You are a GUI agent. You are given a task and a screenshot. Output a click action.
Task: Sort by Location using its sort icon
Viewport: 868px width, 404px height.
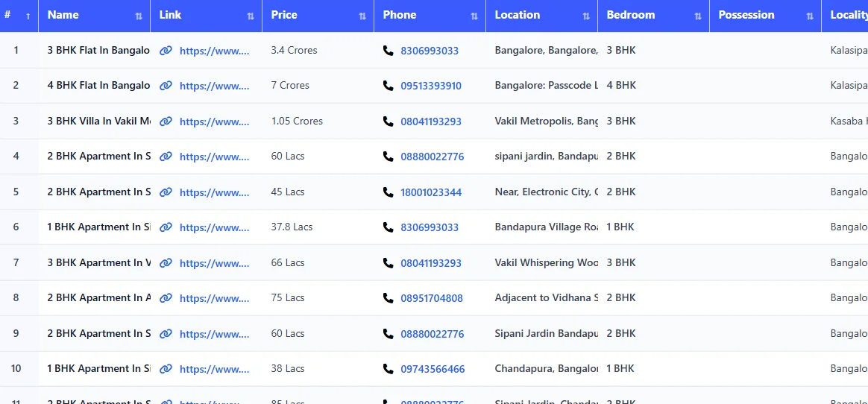tap(586, 16)
